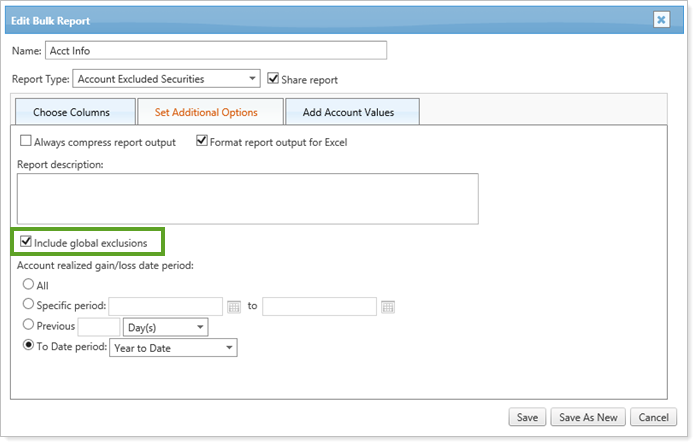The height and width of the screenshot is (446, 697).
Task: Uncheck Include global exclusions
Action: (26, 242)
